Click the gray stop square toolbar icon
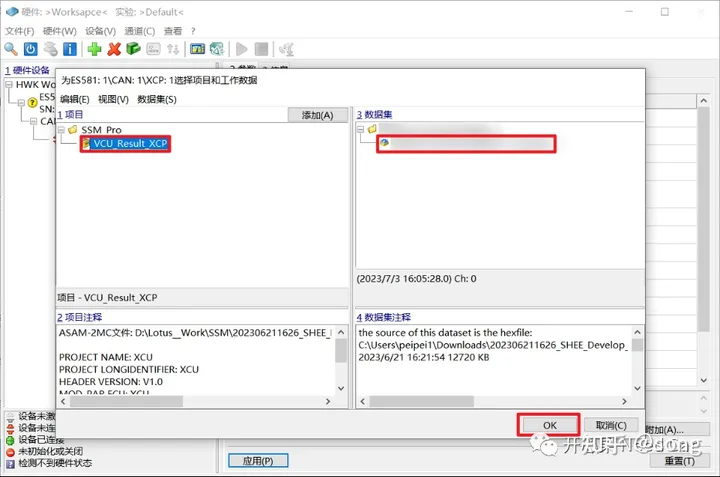Image resolution: width=720 pixels, height=477 pixels. coord(261,49)
